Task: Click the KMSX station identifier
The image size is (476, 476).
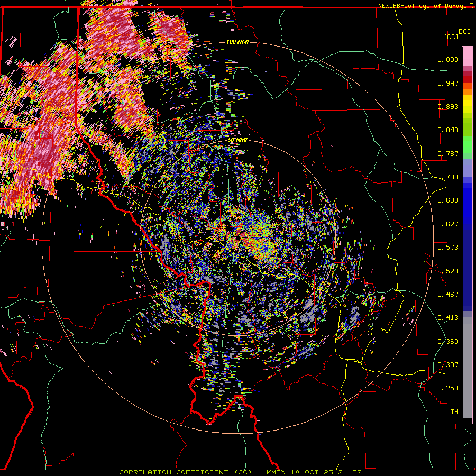Action: (x=277, y=472)
